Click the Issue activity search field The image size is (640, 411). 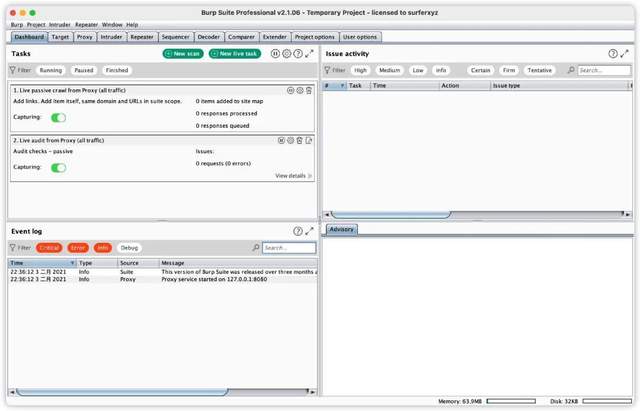604,71
